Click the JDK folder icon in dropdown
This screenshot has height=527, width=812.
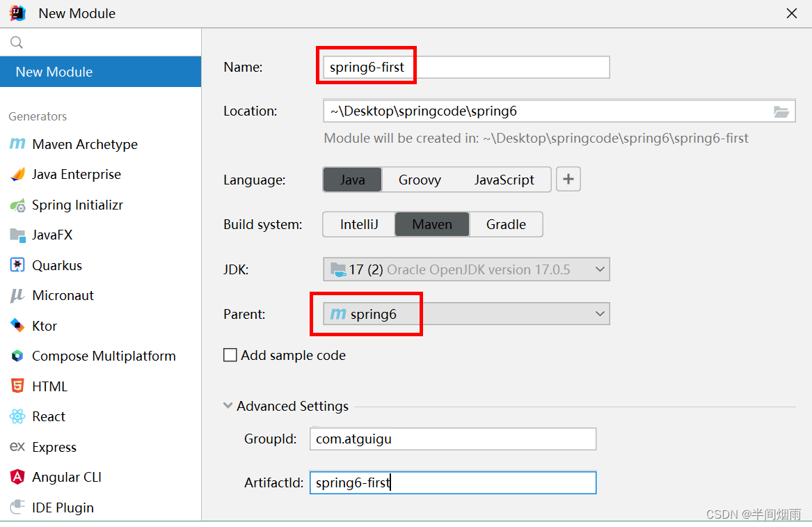pyautogui.click(x=338, y=269)
